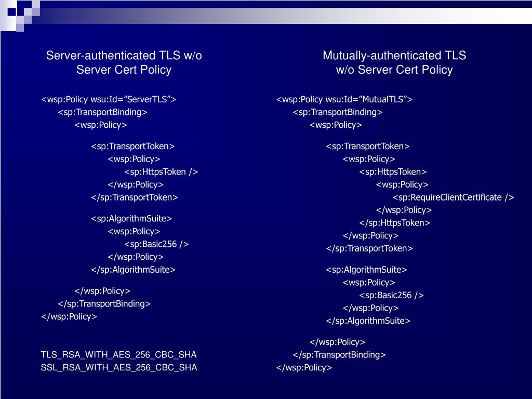The image size is (532, 399).
Task: Click </sp:TransportToken> closing tag in ServerTLS policy
Action: (x=135, y=197)
